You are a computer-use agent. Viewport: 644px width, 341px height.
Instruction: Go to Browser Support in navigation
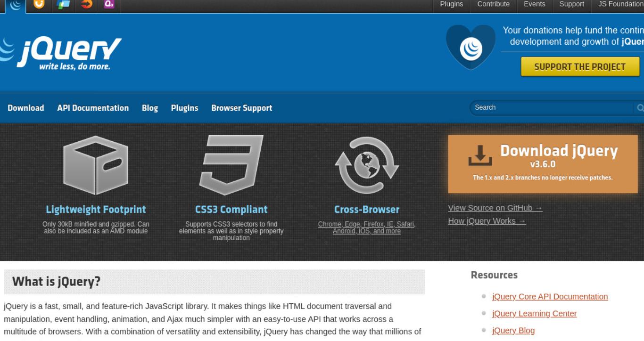[x=242, y=108]
